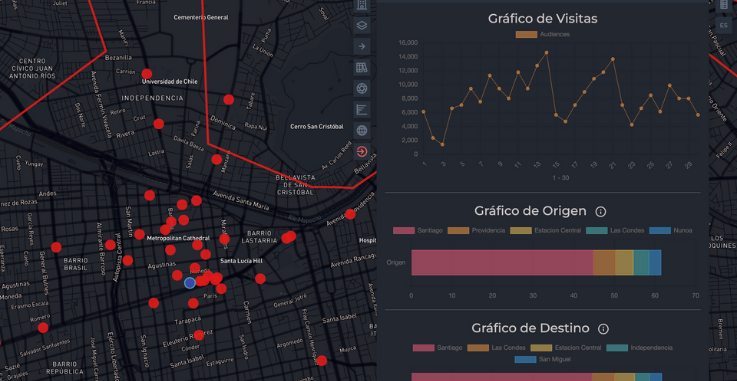Click the red exit arrow icon
The image size is (737, 381).
pos(361,152)
